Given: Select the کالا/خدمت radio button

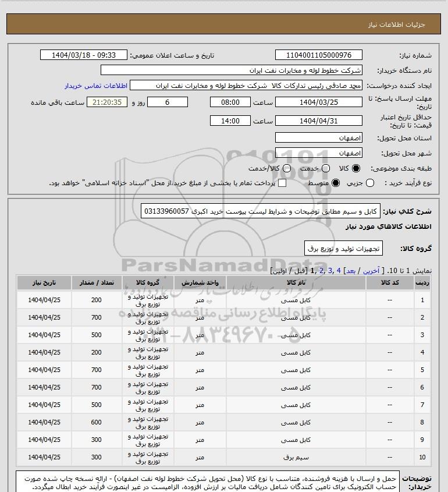Looking at the screenshot, I should [286, 168].
